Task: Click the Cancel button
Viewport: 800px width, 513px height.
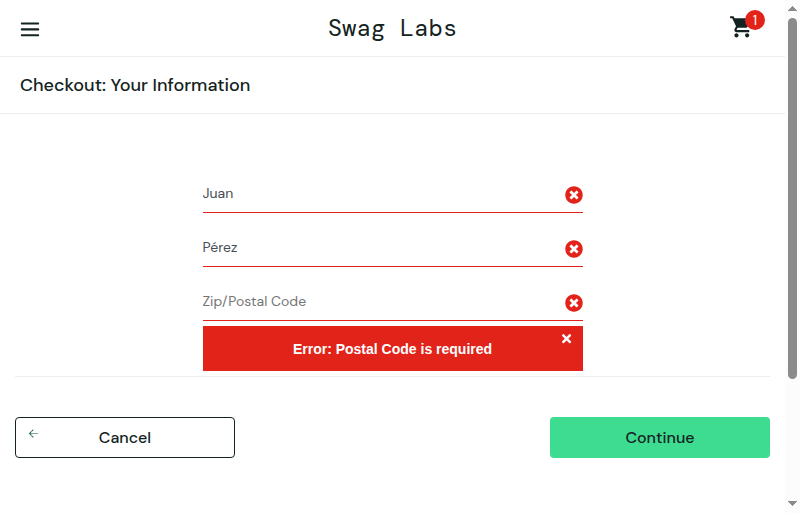Action: [125, 437]
